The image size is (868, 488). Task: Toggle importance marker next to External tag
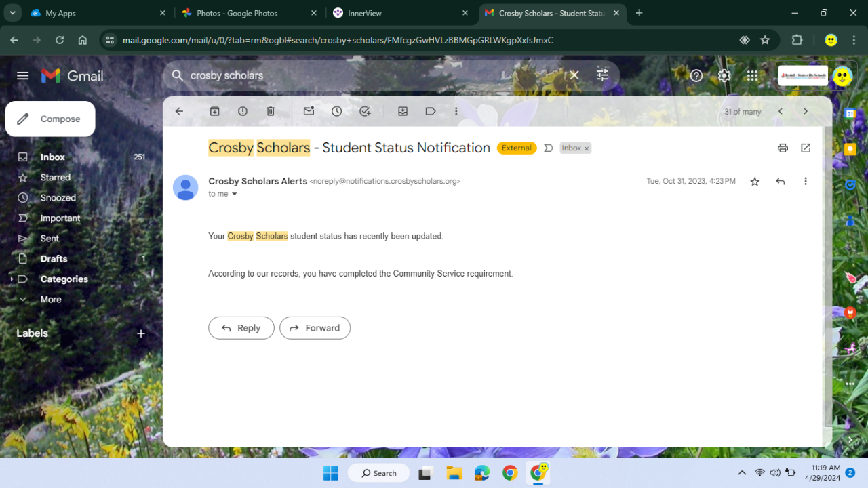coord(549,148)
